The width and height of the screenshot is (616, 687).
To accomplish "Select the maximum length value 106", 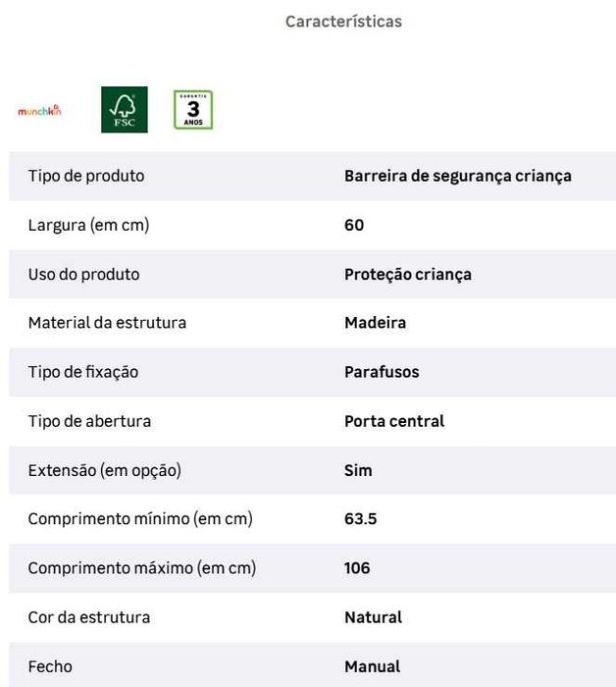I will (357, 568).
